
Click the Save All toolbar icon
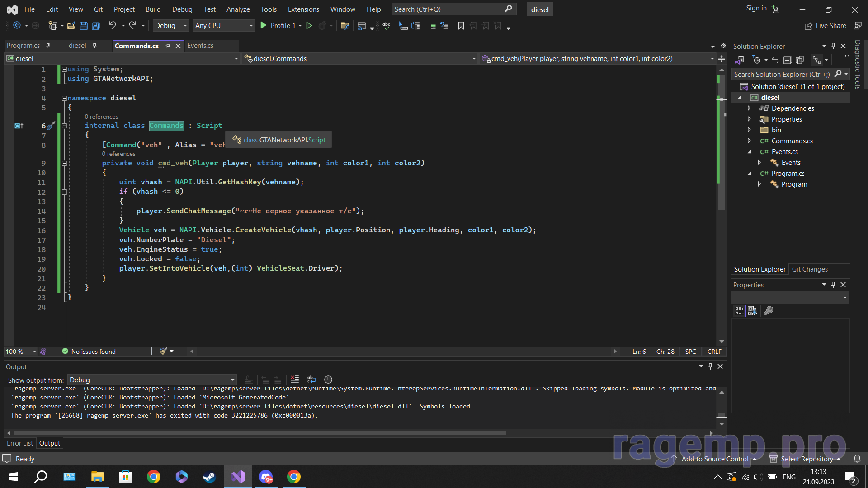pyautogui.click(x=96, y=26)
